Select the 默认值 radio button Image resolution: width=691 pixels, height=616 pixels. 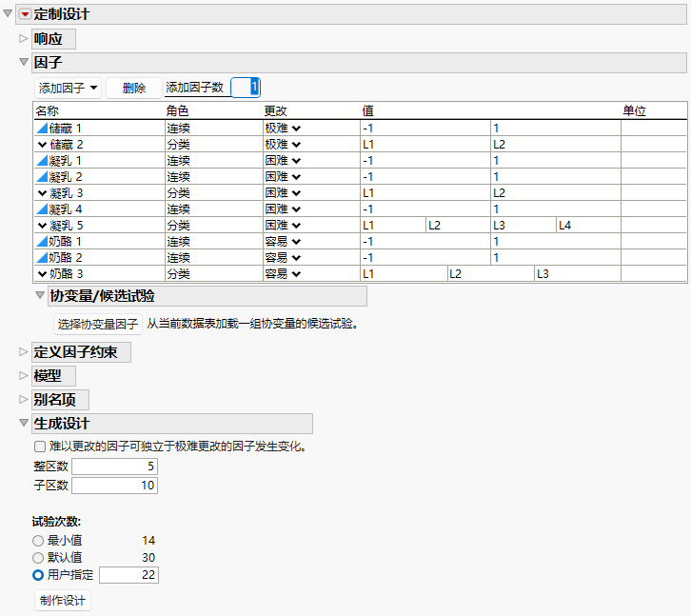point(38,558)
